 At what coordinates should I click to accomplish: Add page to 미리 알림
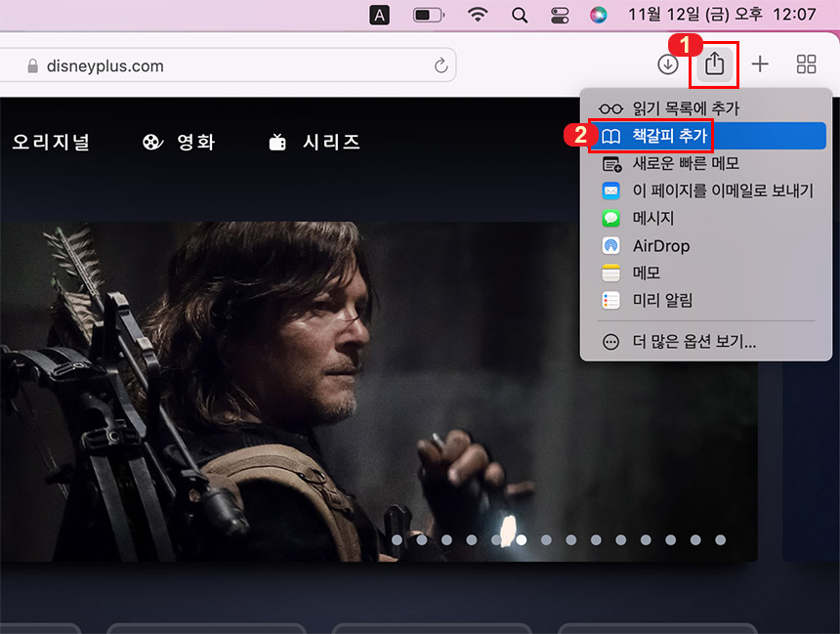tap(705, 300)
